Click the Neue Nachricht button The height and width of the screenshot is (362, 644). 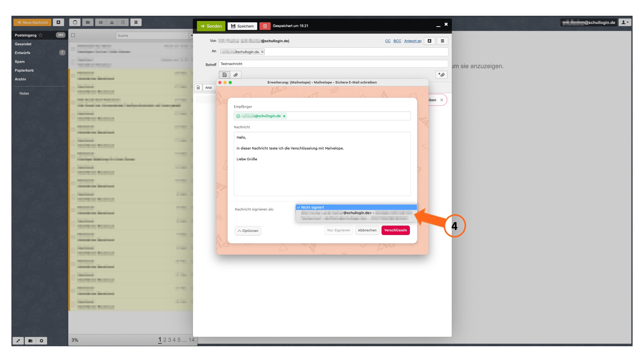32,22
